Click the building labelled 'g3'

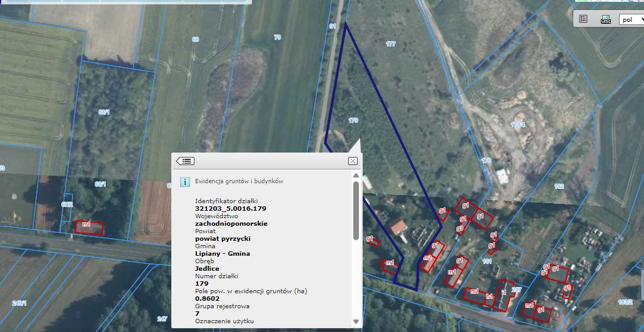(460, 228)
